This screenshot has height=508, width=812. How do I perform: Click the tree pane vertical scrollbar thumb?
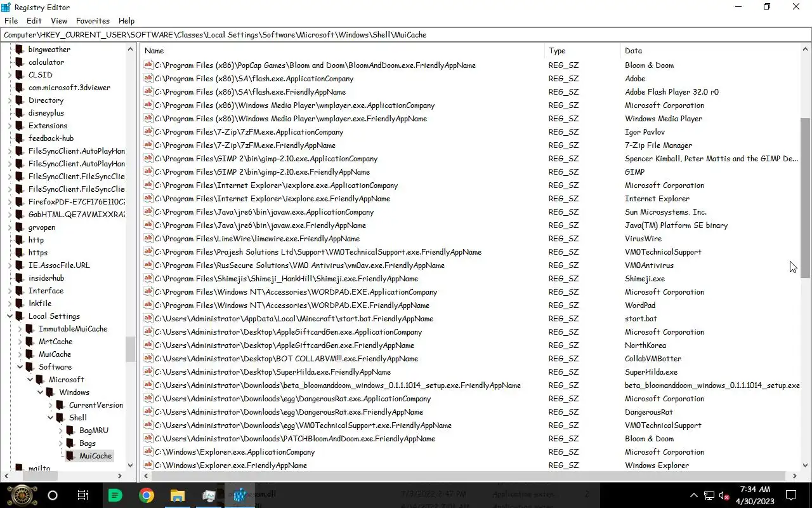click(x=130, y=349)
